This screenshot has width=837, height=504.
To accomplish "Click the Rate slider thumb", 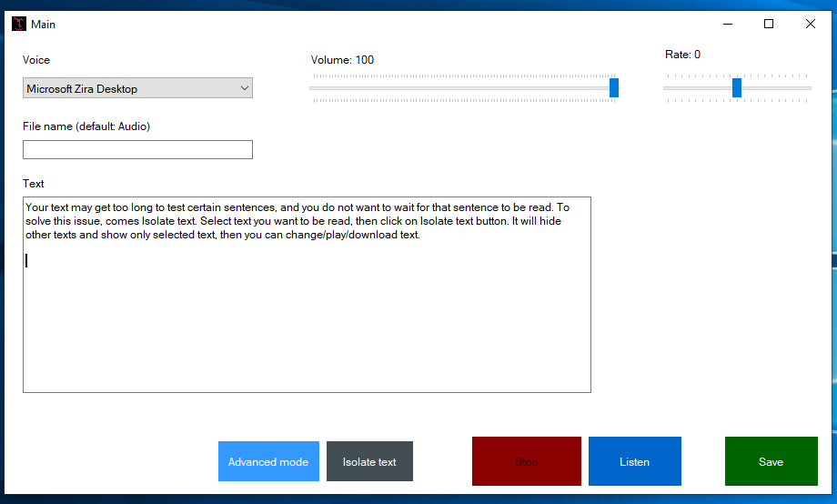I will pyautogui.click(x=737, y=87).
